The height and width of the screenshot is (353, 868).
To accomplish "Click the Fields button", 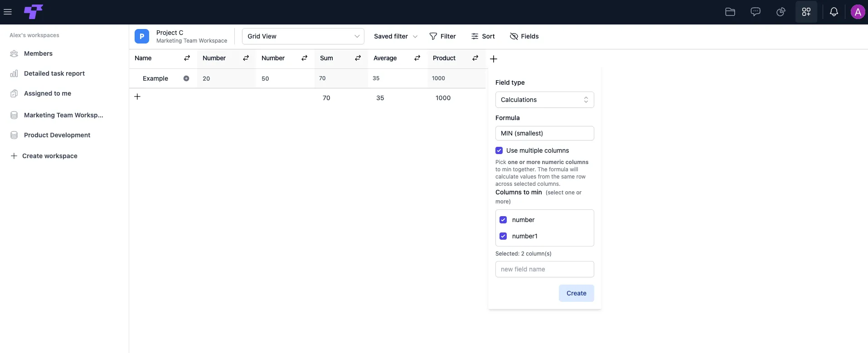I will [x=524, y=36].
